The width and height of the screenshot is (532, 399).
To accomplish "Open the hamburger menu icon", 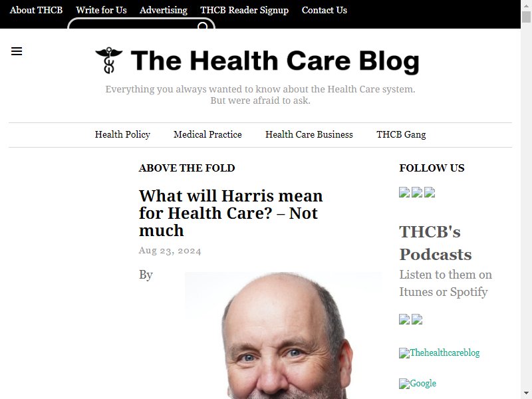I will pyautogui.click(x=17, y=51).
